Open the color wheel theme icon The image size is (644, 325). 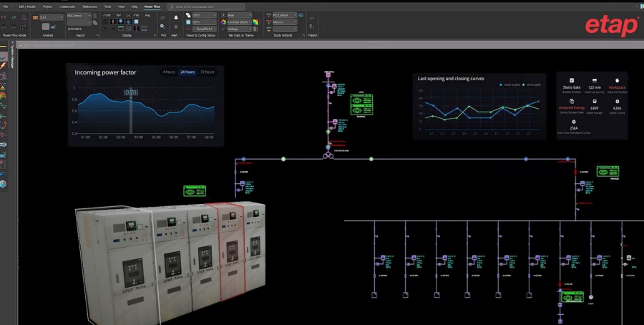point(223,22)
